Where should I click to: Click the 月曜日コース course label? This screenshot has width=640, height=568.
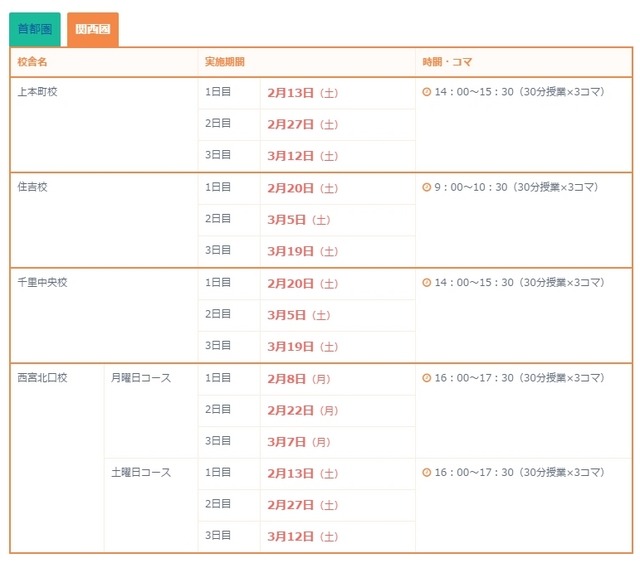(x=141, y=378)
